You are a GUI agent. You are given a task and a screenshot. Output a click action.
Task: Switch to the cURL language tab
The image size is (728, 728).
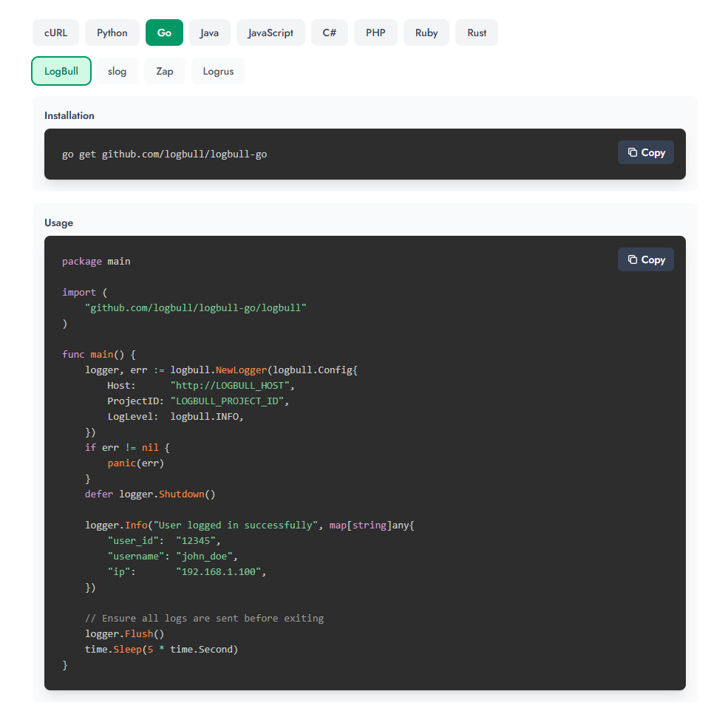56,33
